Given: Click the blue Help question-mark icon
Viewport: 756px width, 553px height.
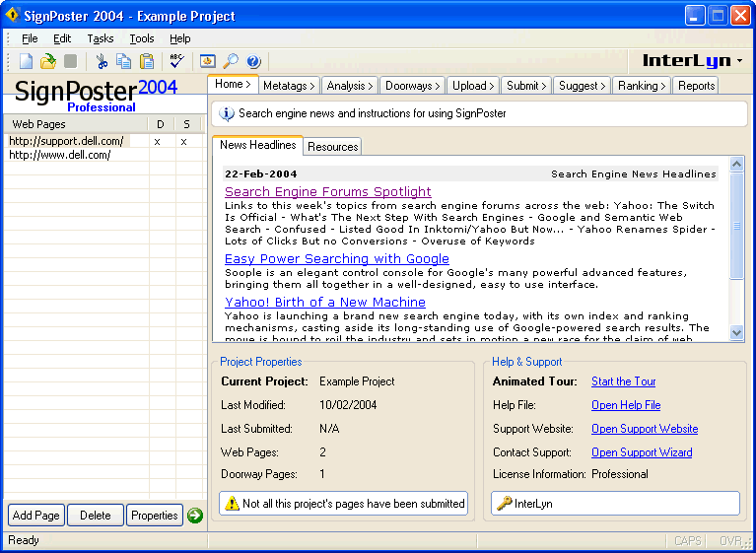Looking at the screenshot, I should tap(253, 61).
